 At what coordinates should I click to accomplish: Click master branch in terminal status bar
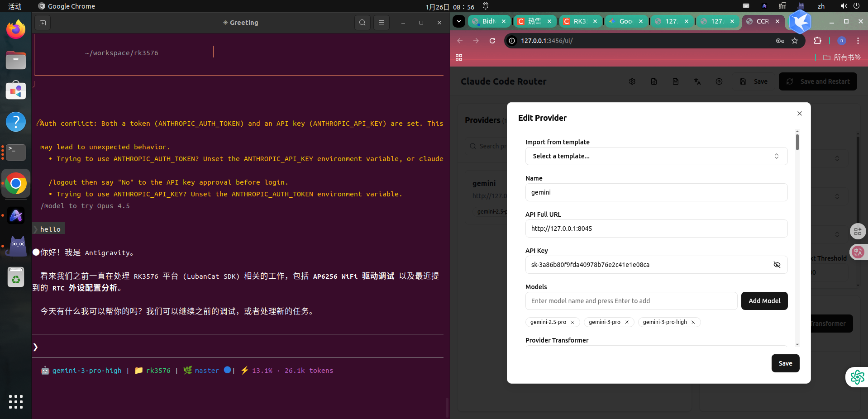[207, 371]
